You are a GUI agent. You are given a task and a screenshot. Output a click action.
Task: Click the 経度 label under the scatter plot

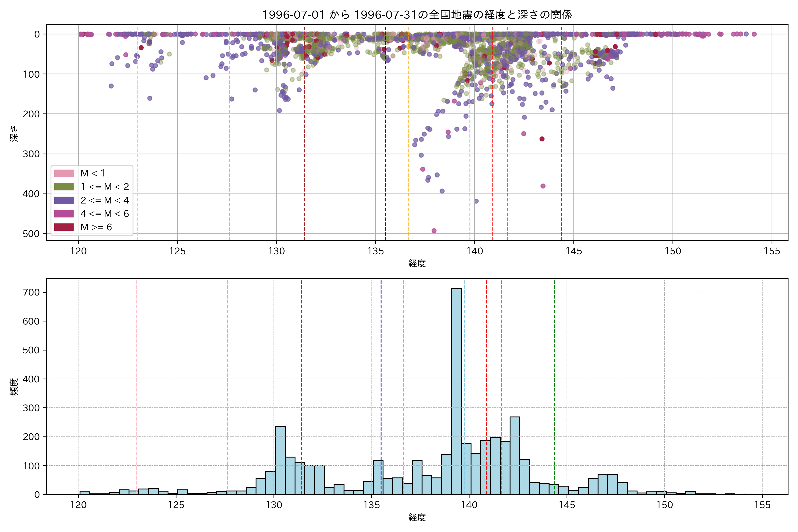(417, 263)
